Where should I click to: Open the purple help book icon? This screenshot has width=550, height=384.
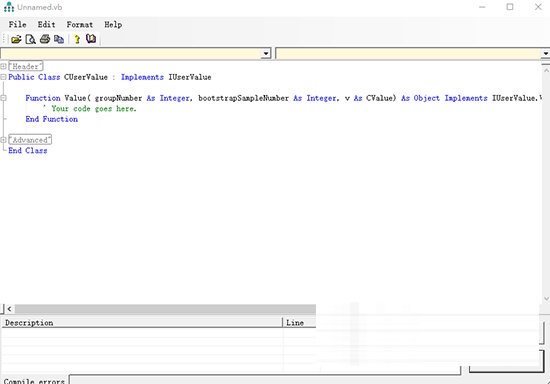click(x=91, y=39)
